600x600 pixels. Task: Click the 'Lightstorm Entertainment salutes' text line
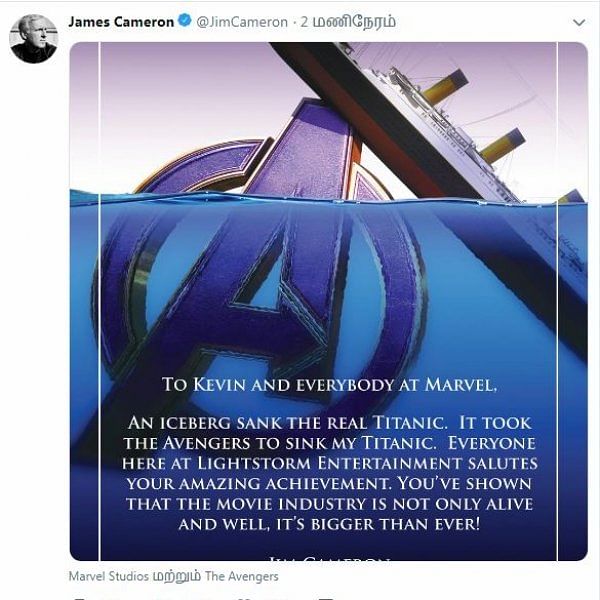coord(367,463)
